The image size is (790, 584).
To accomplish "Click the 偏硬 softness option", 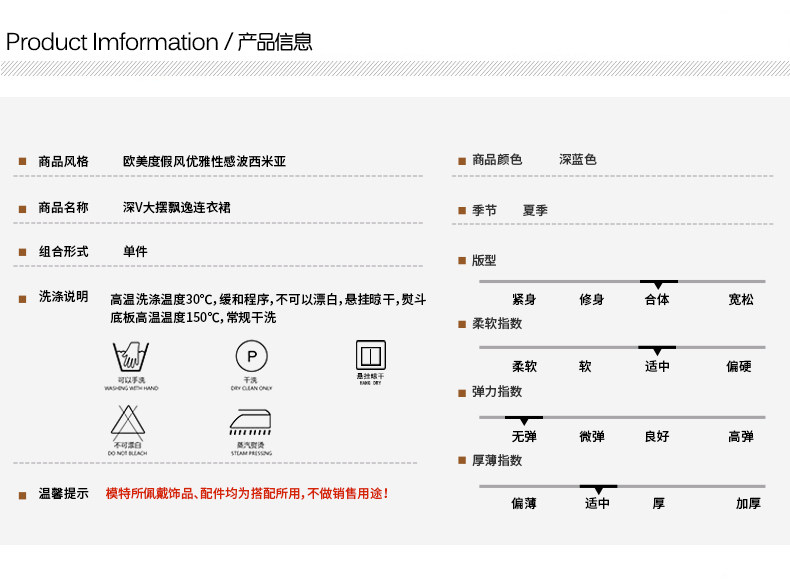I will (x=739, y=366).
